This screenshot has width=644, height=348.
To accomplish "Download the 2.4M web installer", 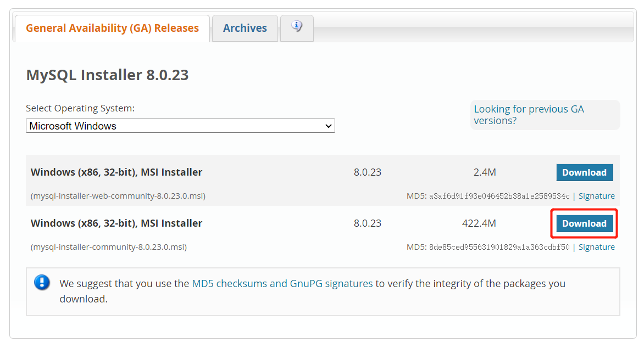I will coord(585,172).
